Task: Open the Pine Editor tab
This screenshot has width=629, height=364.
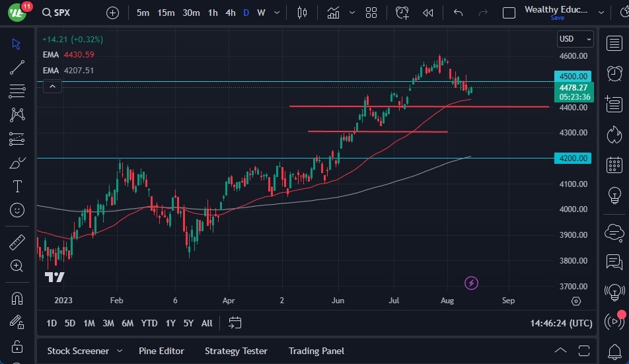Action: [x=161, y=351]
